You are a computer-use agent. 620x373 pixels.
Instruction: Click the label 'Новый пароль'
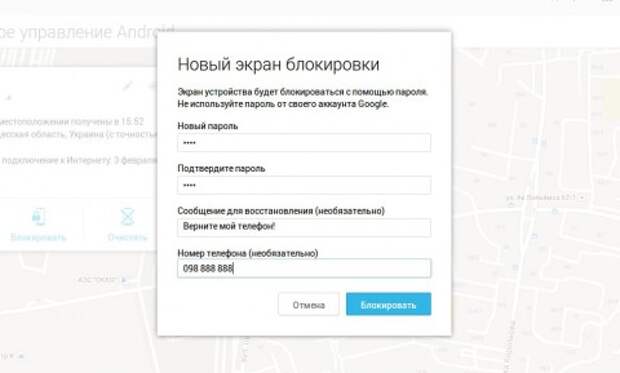pos(208,126)
